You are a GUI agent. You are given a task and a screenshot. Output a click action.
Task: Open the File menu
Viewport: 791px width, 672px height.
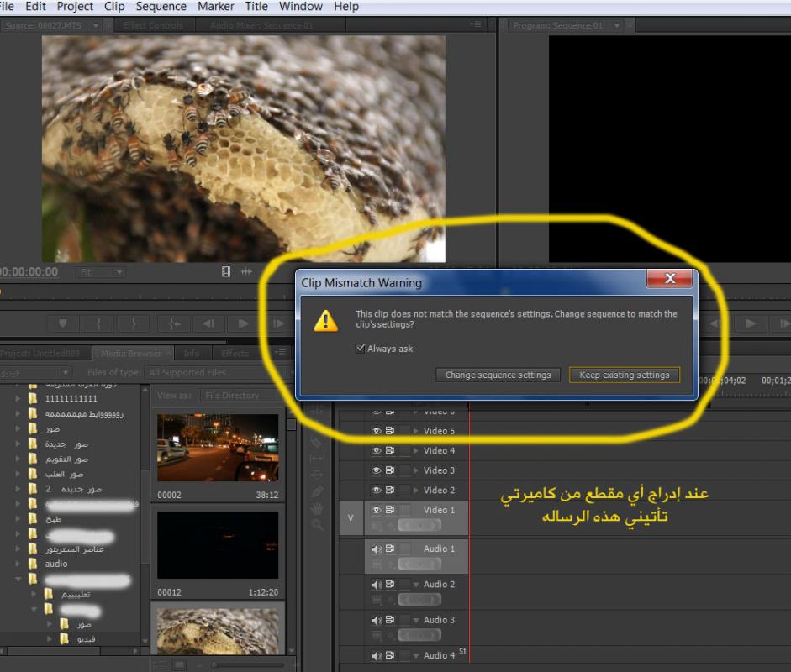7,7
